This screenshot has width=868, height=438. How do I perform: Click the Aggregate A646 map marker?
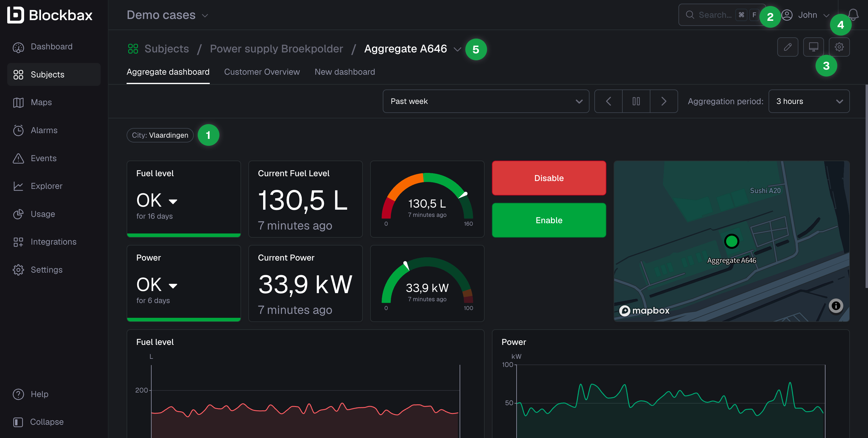(731, 241)
